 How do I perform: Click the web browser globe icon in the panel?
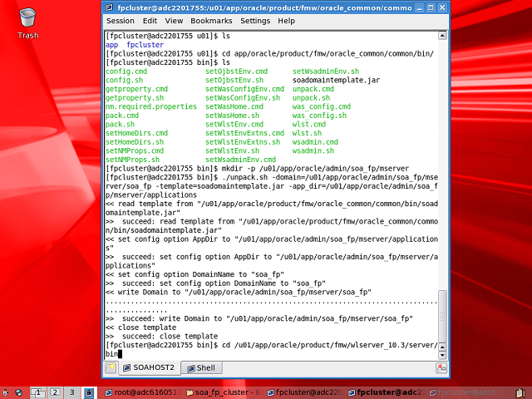point(18,393)
